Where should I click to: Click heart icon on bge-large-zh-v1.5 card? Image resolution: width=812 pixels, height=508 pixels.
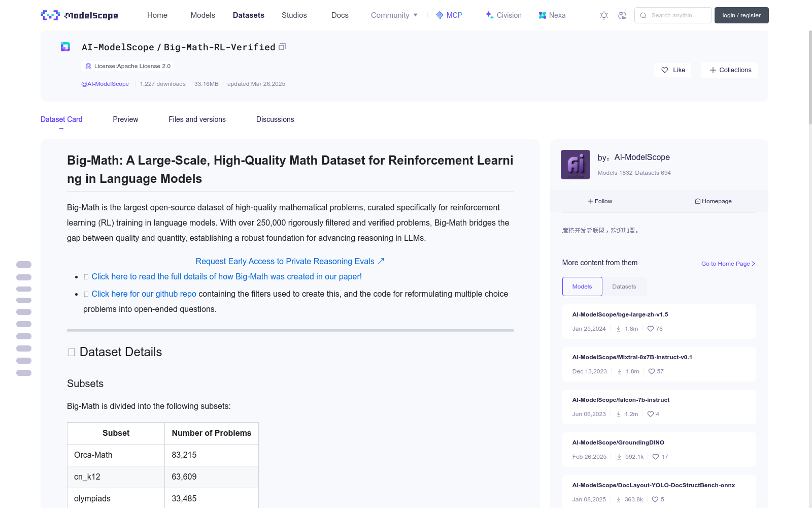651,329
